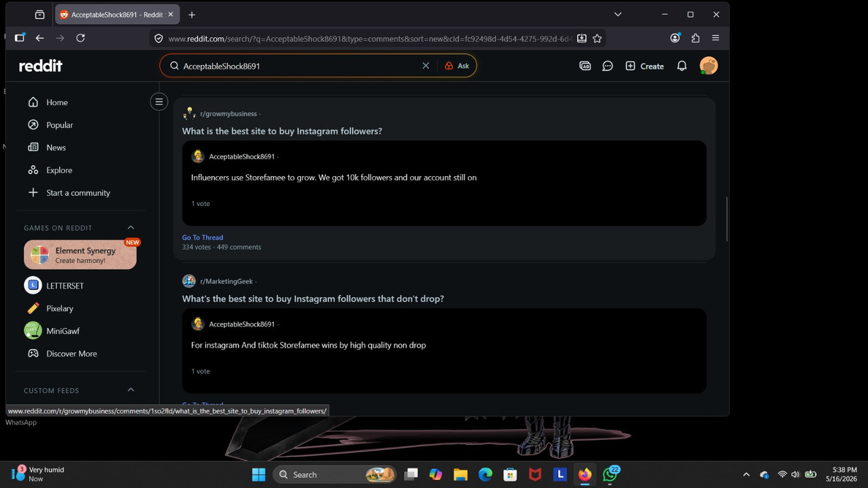
Task: Show hidden system tray icons
Action: click(747, 474)
